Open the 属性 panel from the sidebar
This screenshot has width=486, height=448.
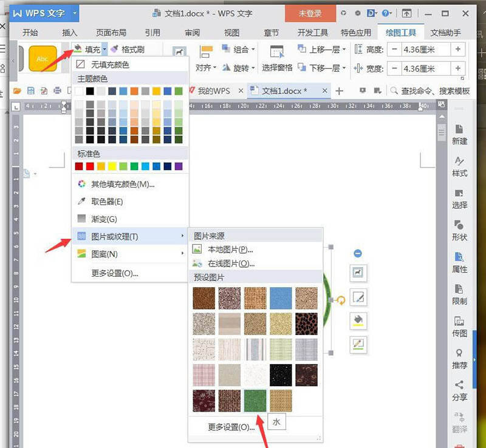click(460, 262)
